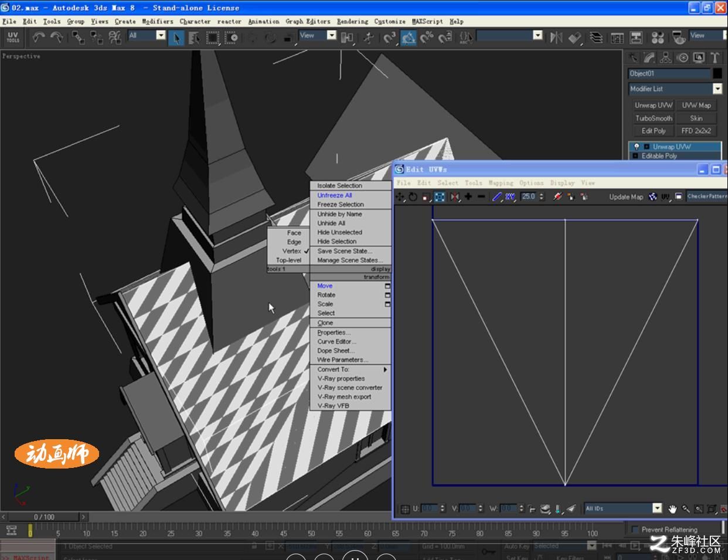
Task: Open the Layer Manager icon
Action: 596,38
